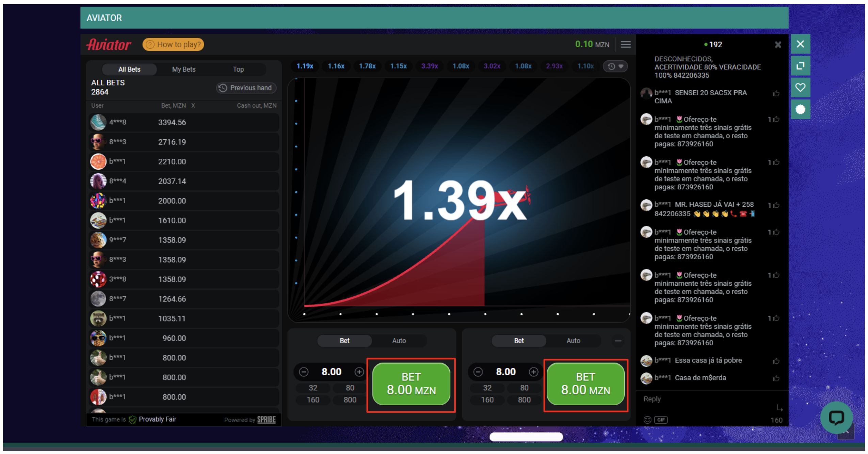Close the chat panel with the X
This screenshot has width=868, height=454.
point(778,45)
